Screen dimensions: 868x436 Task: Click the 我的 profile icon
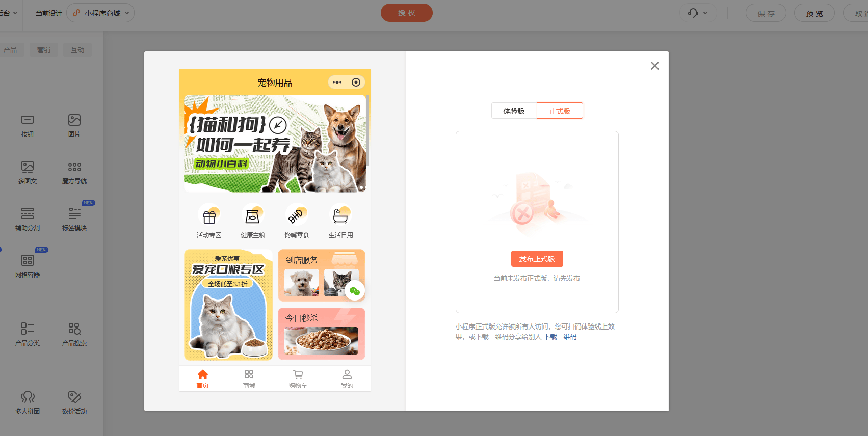click(x=347, y=375)
